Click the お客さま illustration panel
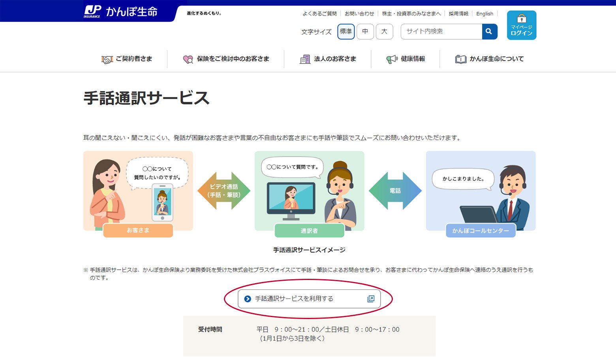This screenshot has height=364, width=616. (x=138, y=194)
